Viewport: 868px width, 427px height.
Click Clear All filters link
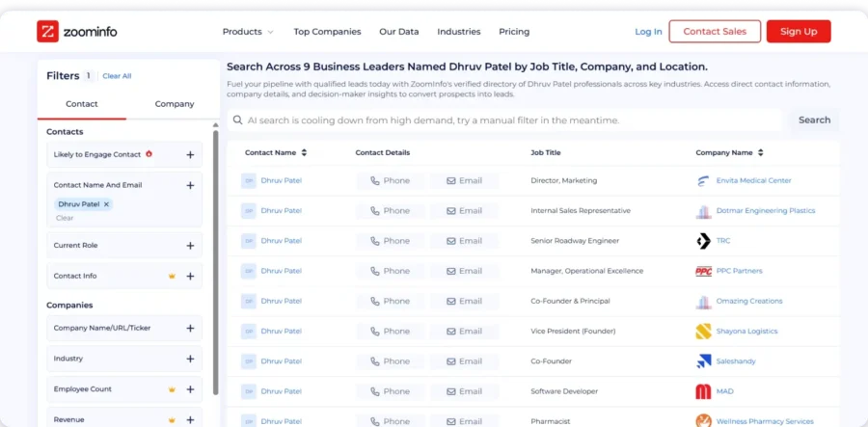pyautogui.click(x=117, y=76)
